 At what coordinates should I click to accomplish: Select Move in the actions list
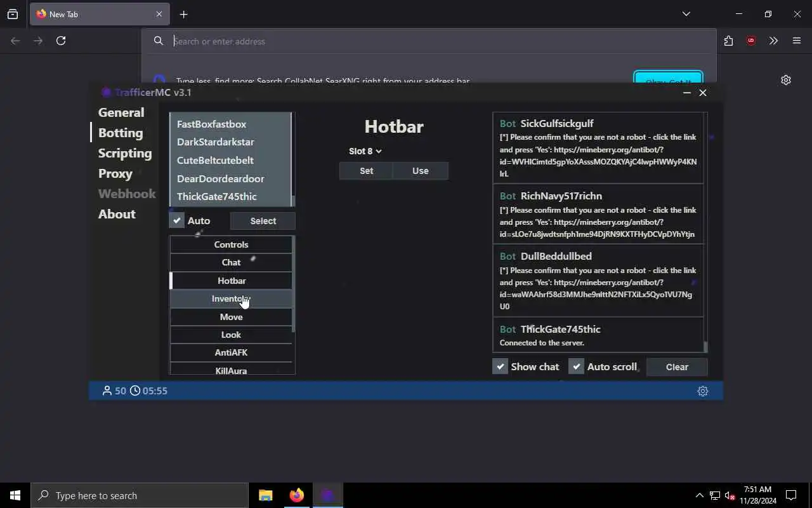point(231,317)
